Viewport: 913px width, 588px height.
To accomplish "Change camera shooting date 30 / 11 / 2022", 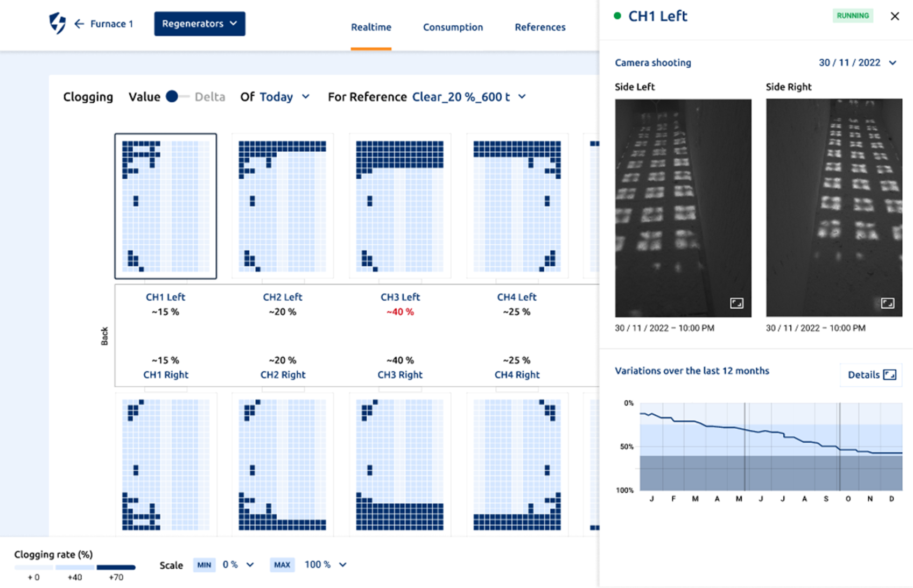I will (x=857, y=63).
